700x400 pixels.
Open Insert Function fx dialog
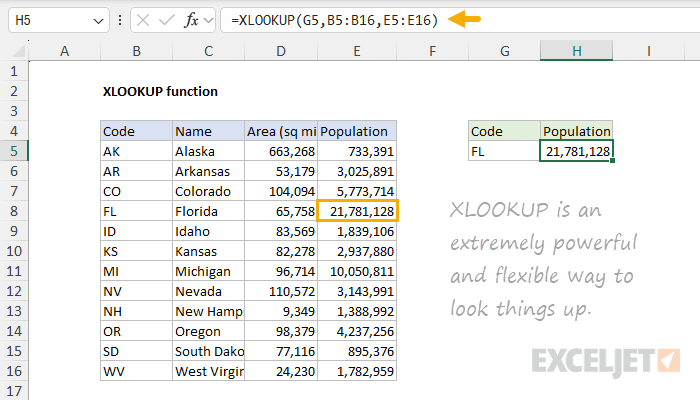tap(191, 20)
